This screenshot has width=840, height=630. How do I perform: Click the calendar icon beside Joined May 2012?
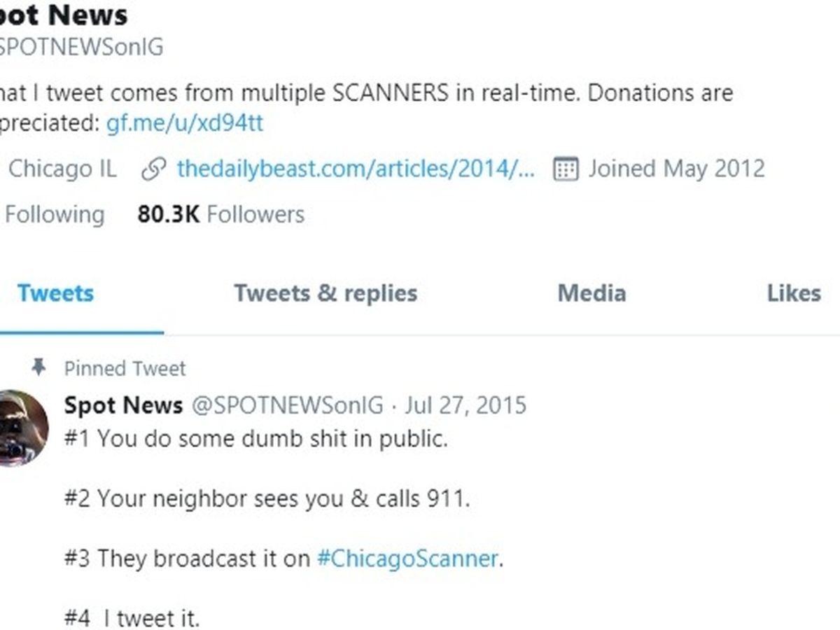[566, 169]
